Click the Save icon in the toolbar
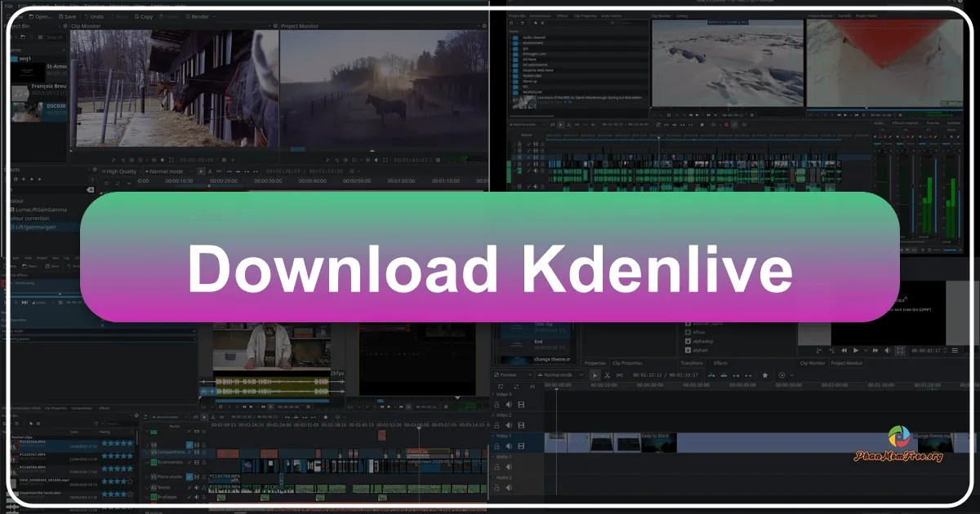980x514 pixels. [x=68, y=16]
